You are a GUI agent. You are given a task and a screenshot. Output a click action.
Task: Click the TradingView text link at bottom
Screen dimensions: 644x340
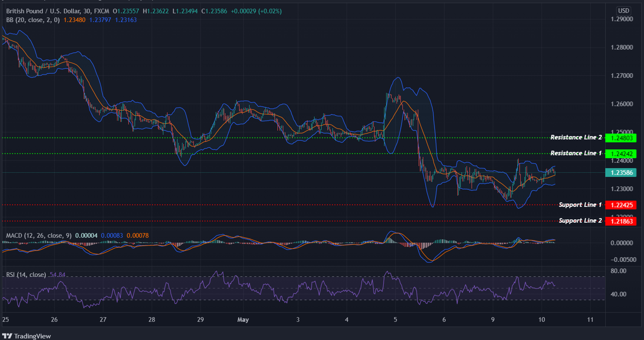click(32, 336)
